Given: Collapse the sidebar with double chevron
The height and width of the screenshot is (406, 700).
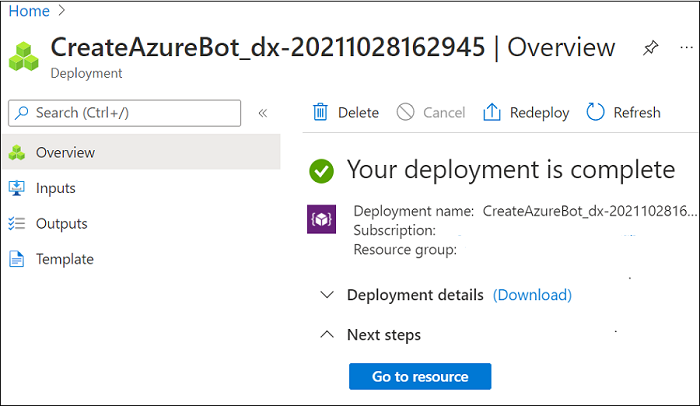Looking at the screenshot, I should tap(263, 113).
